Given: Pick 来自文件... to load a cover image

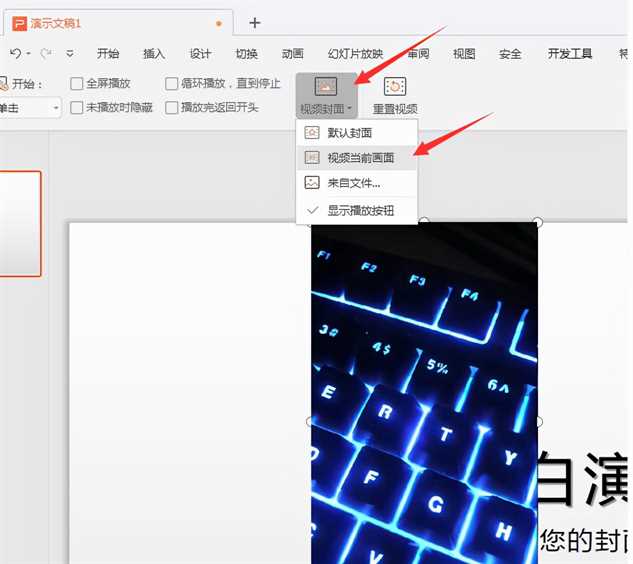Looking at the screenshot, I should click(x=353, y=183).
